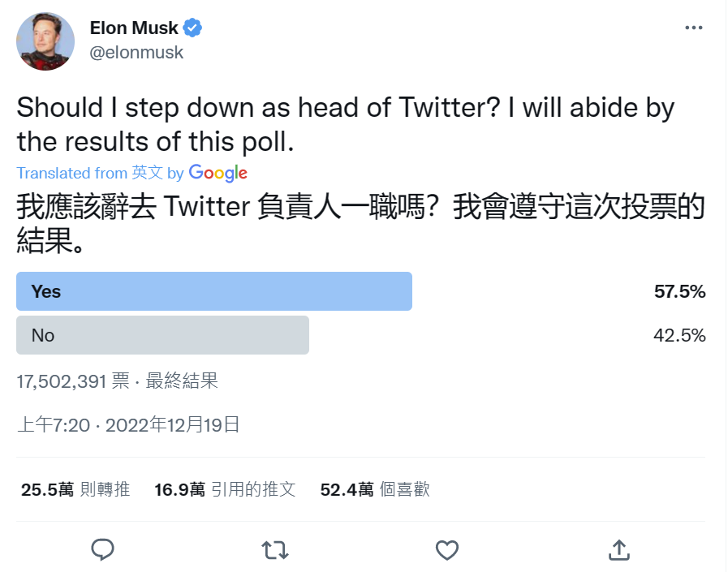Image resolution: width=728 pixels, height=572 pixels.
Task: Open the @elonmusk handle link
Action: tap(136, 53)
